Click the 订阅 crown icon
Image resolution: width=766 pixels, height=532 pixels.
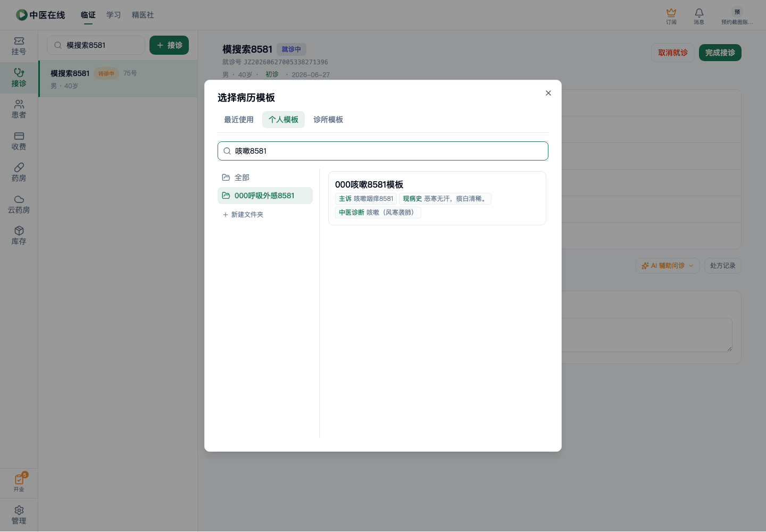[x=671, y=16]
